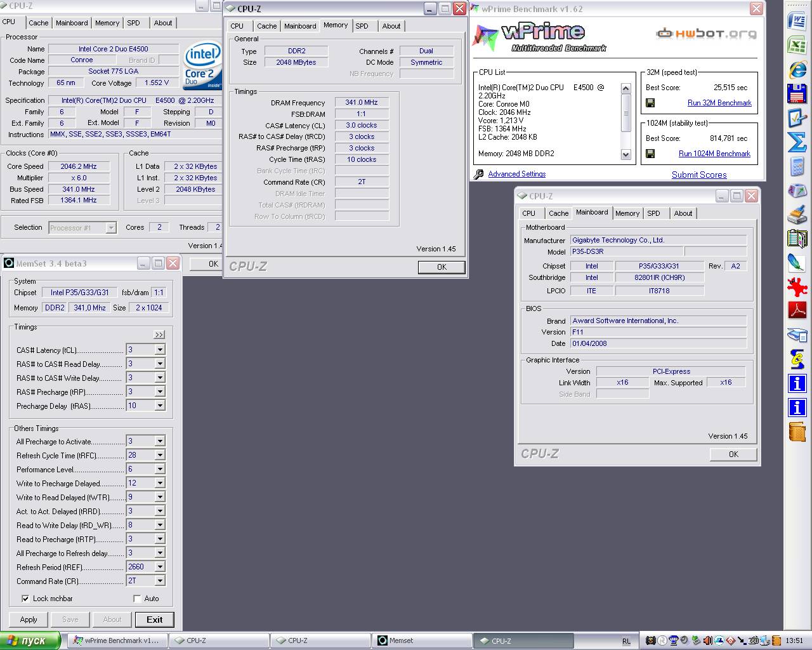Enable the Auto checkbox in MemSet
The height and width of the screenshot is (650, 812).
(x=137, y=599)
